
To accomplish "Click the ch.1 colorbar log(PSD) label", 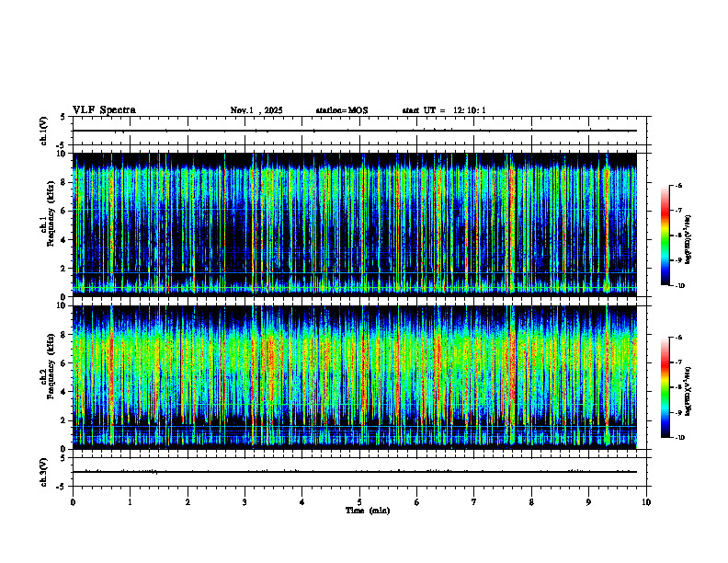I will pyautogui.click(x=688, y=240).
